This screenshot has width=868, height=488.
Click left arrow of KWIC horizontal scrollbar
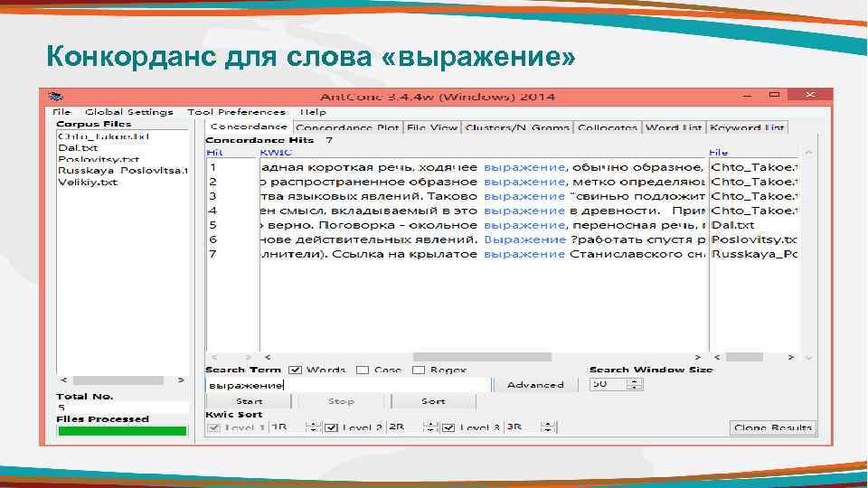(x=268, y=358)
